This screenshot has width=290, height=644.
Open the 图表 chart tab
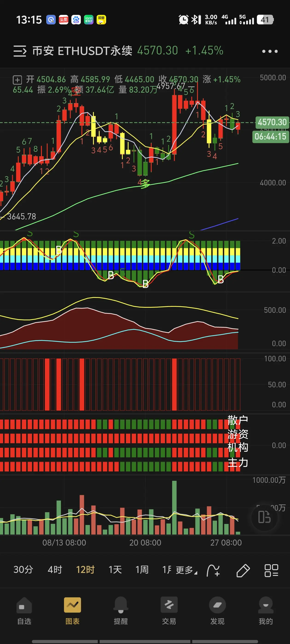point(72,611)
